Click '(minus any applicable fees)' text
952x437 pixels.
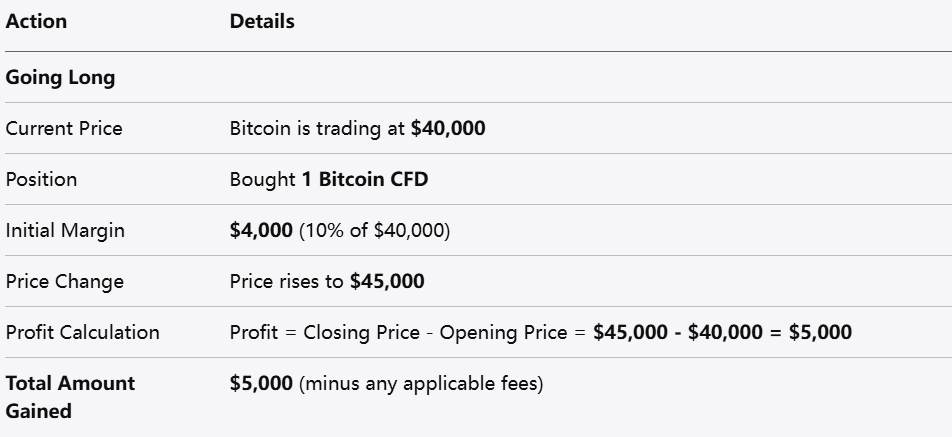pyautogui.click(x=420, y=384)
